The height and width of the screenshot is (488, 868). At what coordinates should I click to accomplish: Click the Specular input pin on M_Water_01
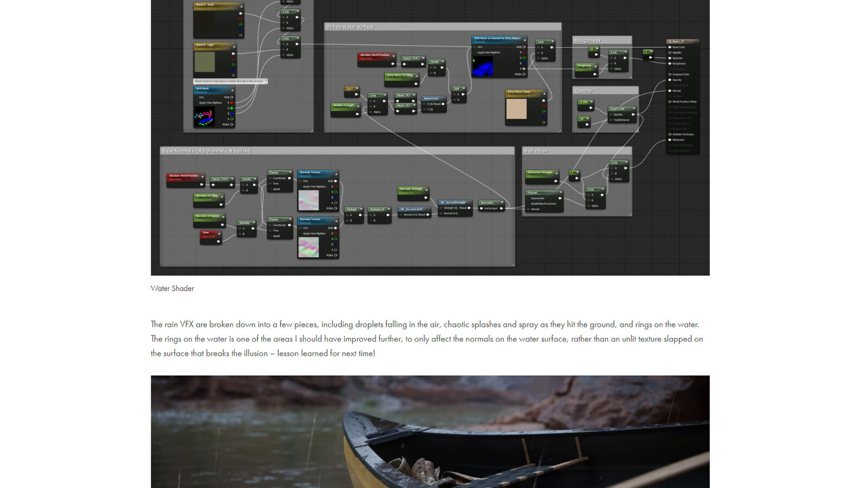[670, 58]
